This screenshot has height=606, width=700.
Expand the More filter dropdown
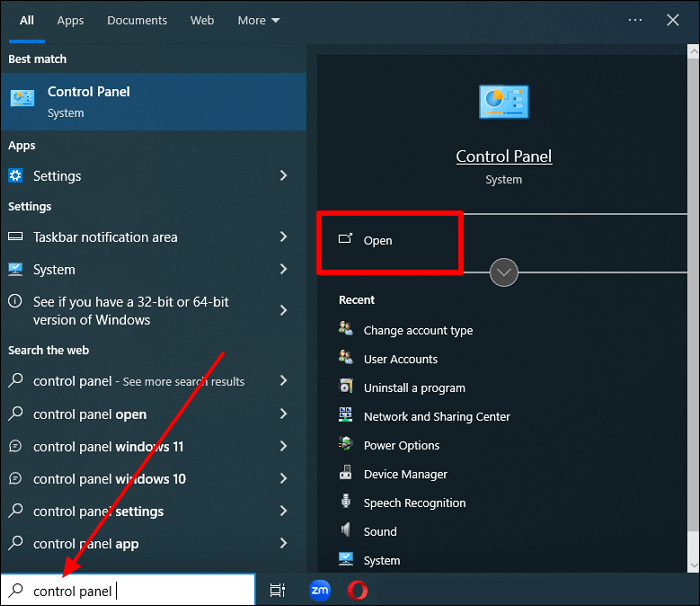pos(258,20)
